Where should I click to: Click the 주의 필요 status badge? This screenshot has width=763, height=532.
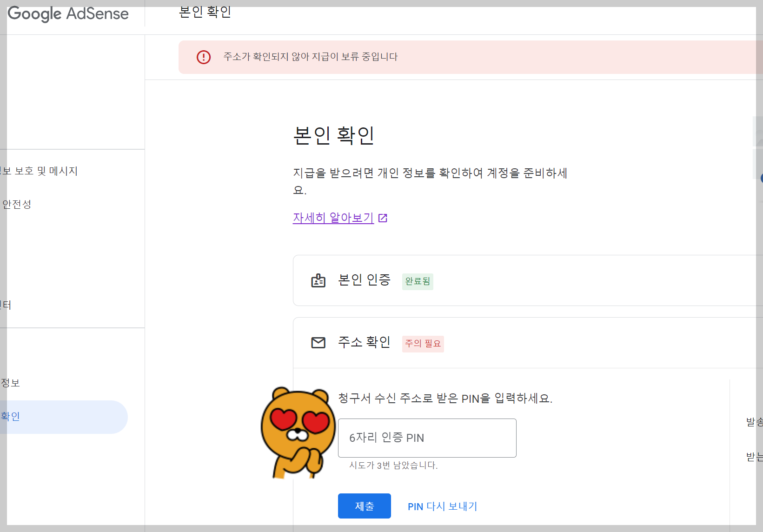(423, 344)
